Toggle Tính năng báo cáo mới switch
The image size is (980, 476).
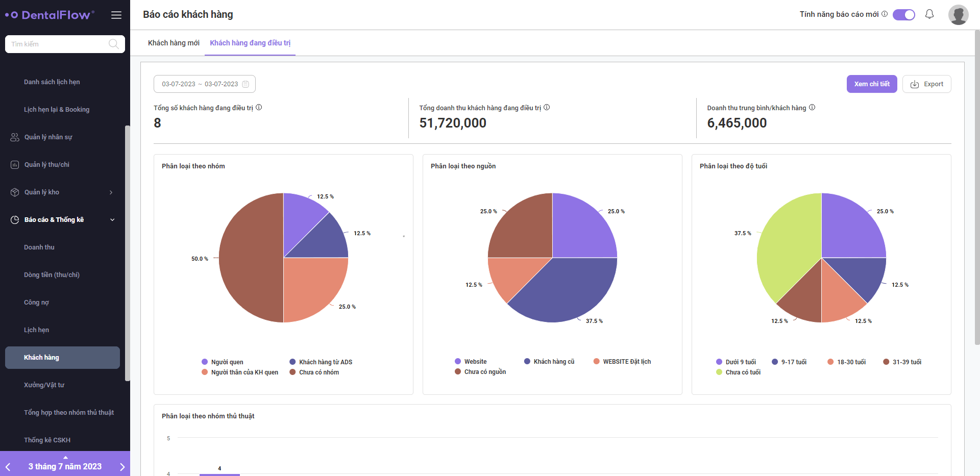(904, 15)
